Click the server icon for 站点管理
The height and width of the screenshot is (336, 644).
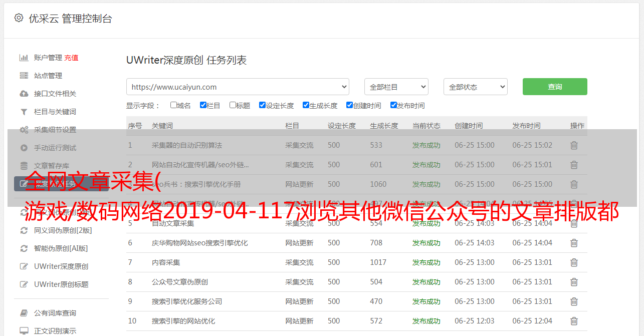point(24,76)
